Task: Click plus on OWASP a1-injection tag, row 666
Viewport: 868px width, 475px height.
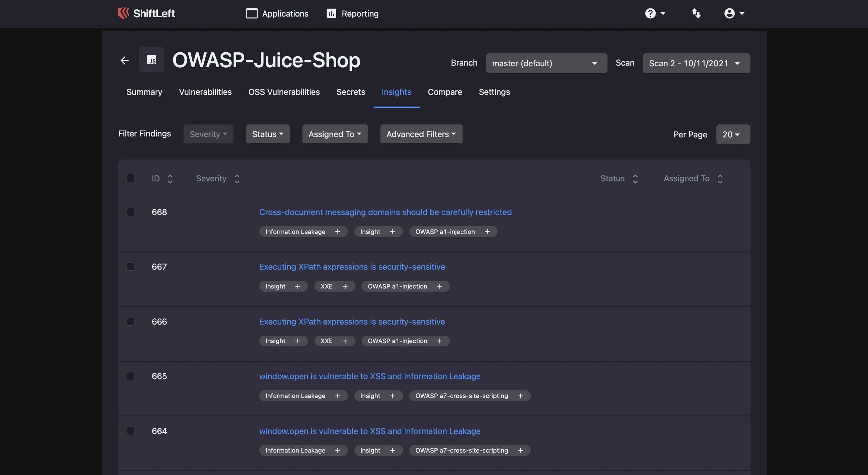Action: 440,341
